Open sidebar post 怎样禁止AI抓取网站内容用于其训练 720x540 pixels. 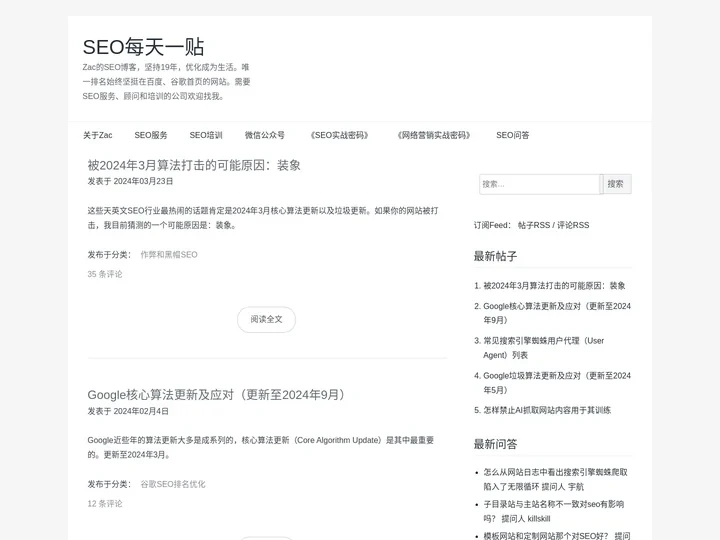pos(547,410)
